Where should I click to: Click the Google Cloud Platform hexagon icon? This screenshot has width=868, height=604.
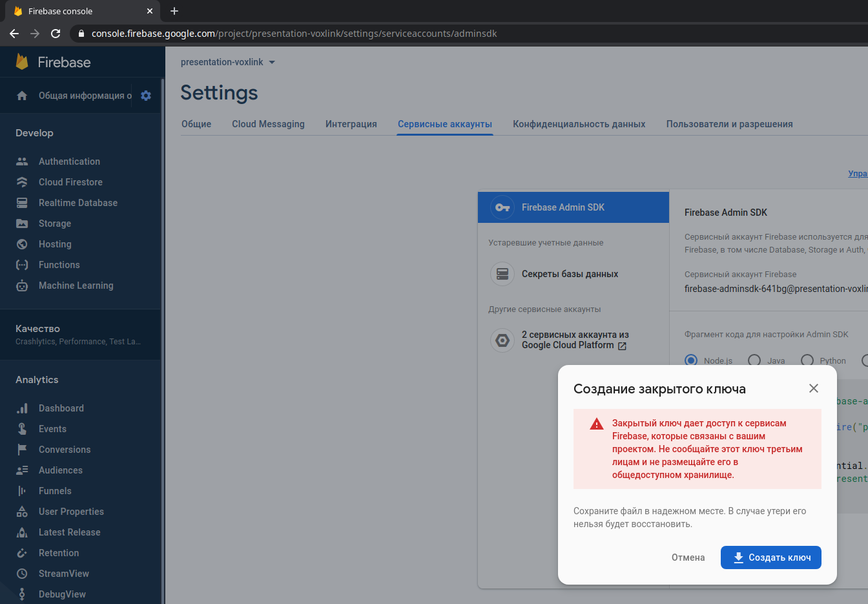[502, 340]
